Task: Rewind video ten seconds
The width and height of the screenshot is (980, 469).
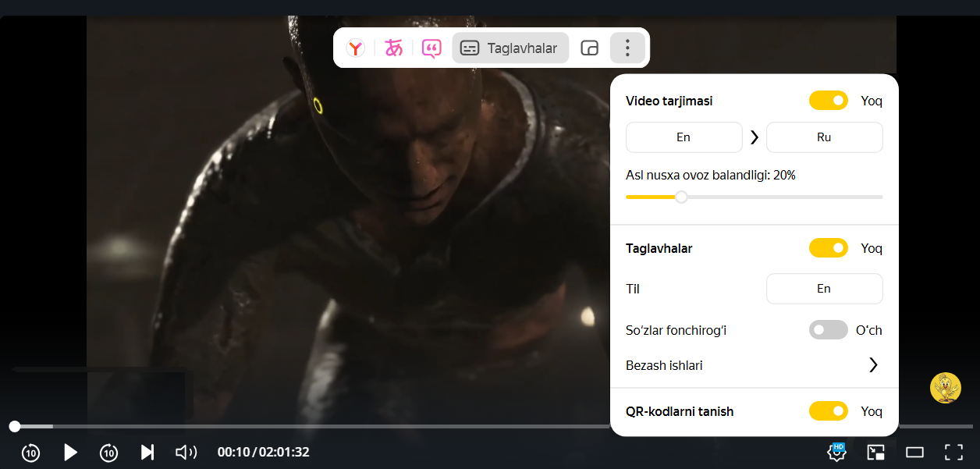Action: coord(30,452)
